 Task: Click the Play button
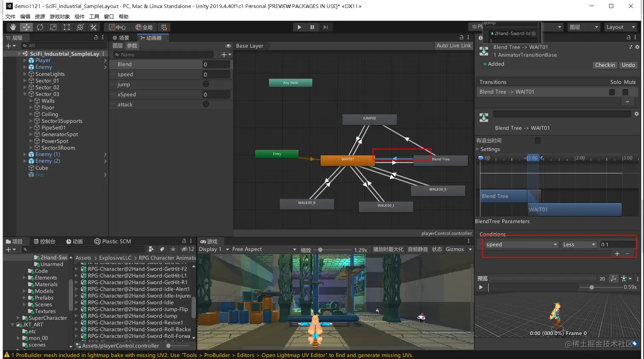299,27
